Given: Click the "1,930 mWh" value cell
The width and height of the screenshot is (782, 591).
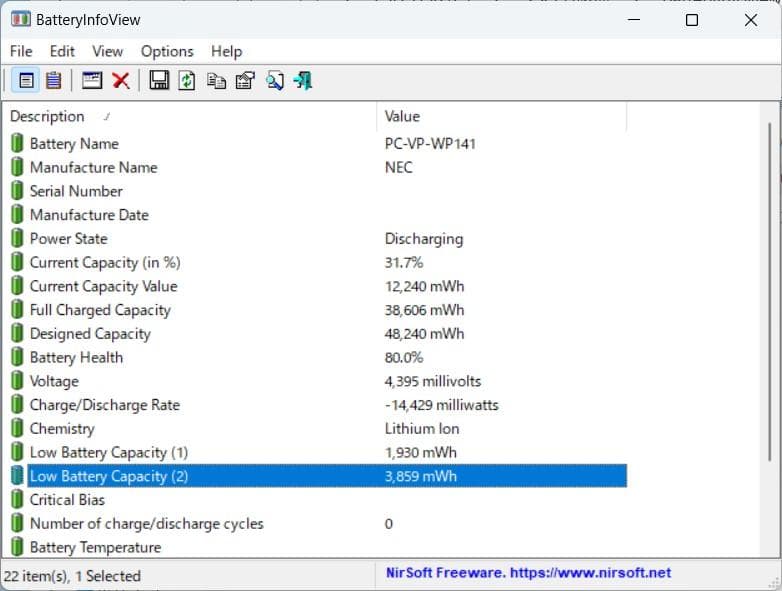Looking at the screenshot, I should click(420, 452).
